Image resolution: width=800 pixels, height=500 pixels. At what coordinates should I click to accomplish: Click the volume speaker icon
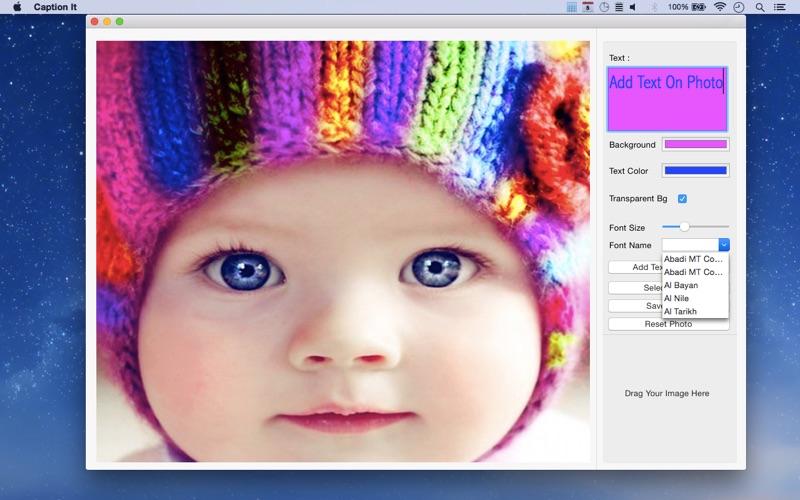coord(633,7)
